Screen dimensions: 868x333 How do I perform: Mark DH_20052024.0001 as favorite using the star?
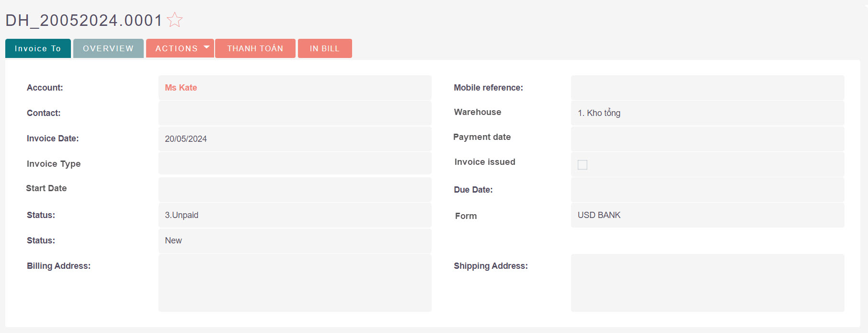[175, 20]
